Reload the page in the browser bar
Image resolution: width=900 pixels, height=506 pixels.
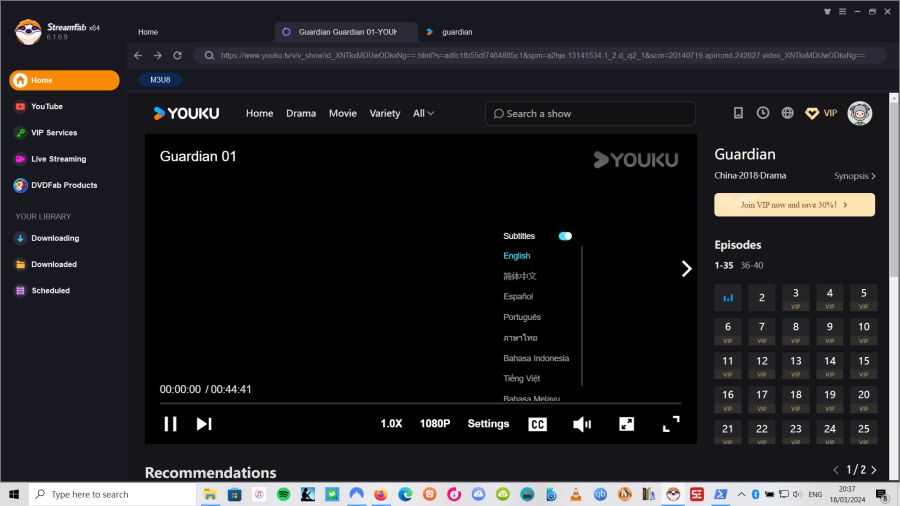178,55
